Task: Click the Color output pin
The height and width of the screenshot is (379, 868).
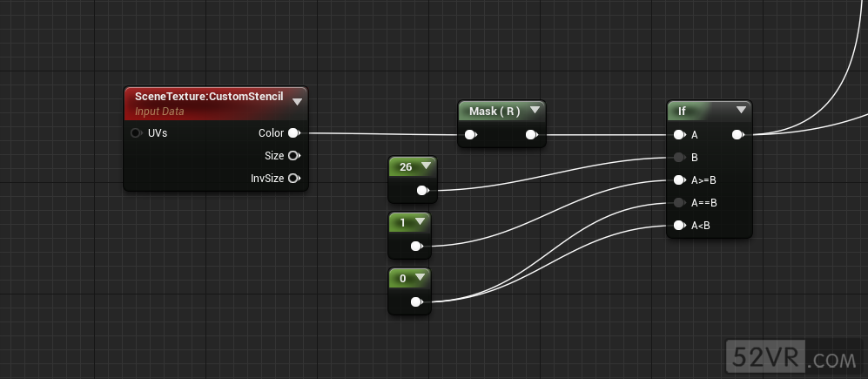Action: [x=294, y=133]
